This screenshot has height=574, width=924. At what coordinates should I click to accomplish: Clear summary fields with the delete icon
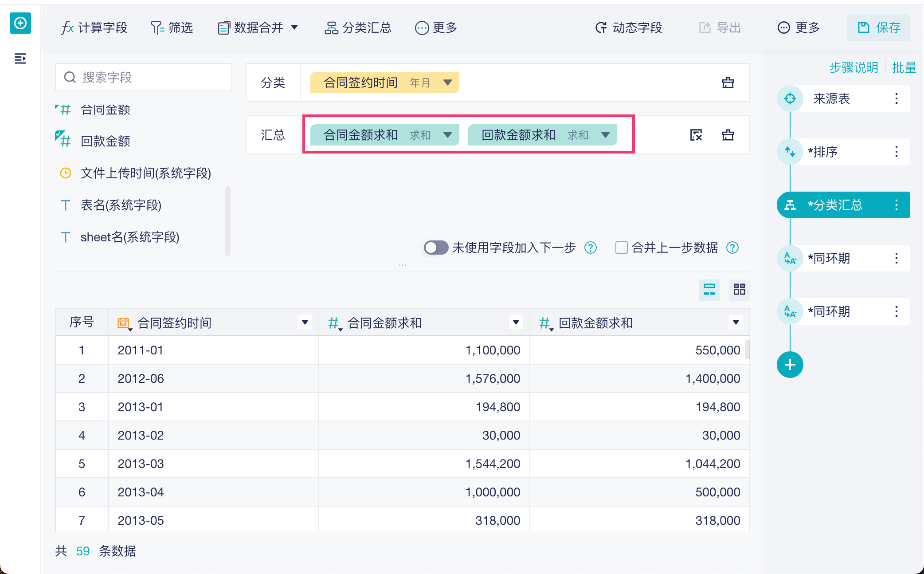coord(696,135)
